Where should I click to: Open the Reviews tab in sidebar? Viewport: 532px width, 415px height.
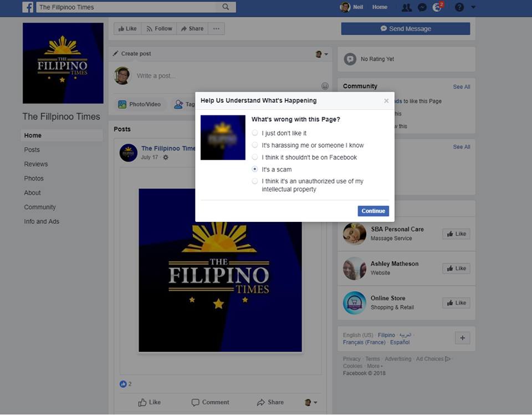(x=36, y=164)
